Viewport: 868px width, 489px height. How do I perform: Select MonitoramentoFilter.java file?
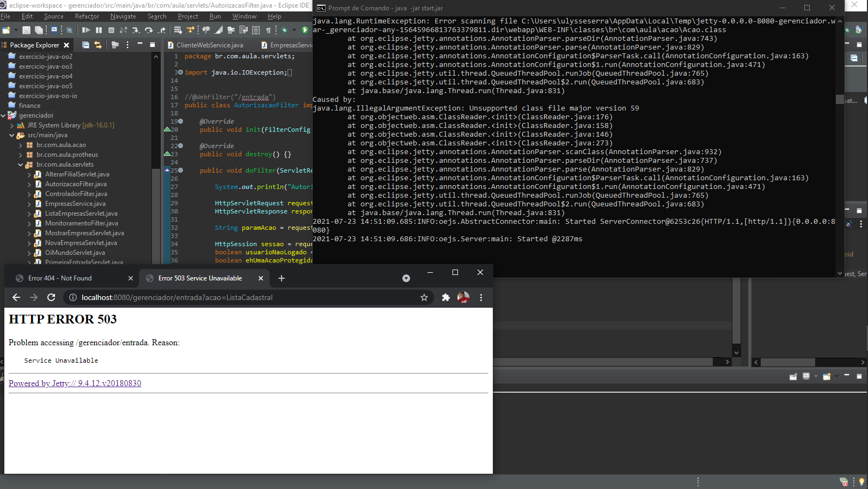[x=81, y=223]
